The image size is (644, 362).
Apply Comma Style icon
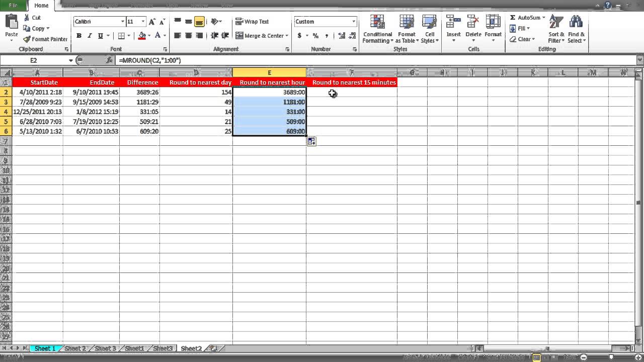(x=327, y=36)
